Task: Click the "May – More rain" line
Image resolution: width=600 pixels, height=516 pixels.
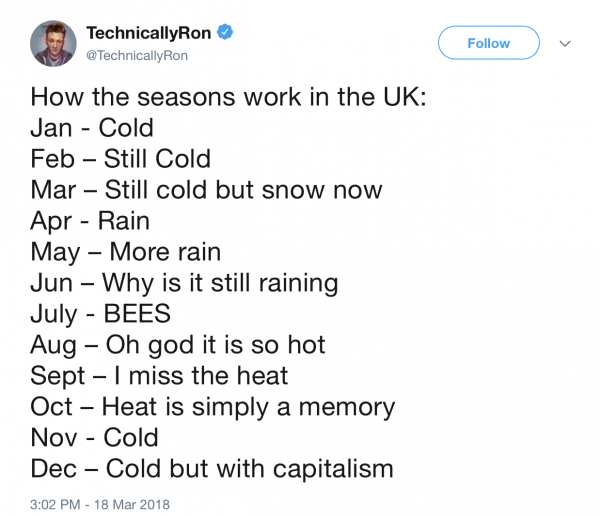Action: 125,252
